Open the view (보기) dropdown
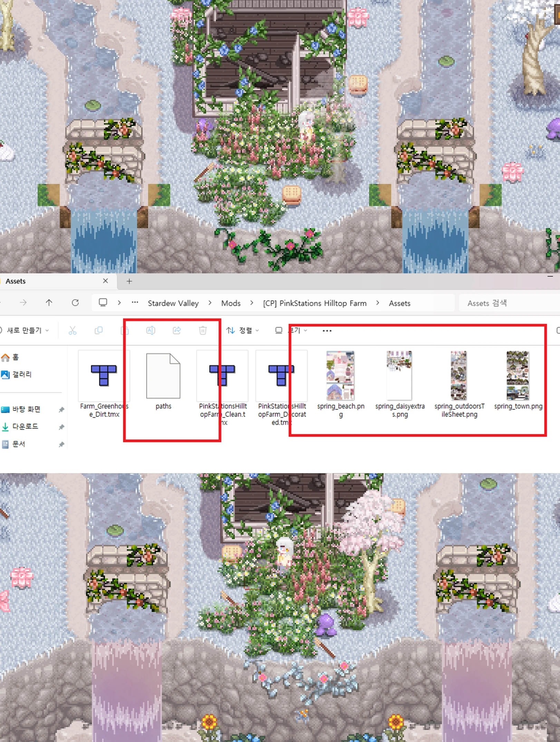Viewport: 560px width, 742px height. pyautogui.click(x=291, y=330)
